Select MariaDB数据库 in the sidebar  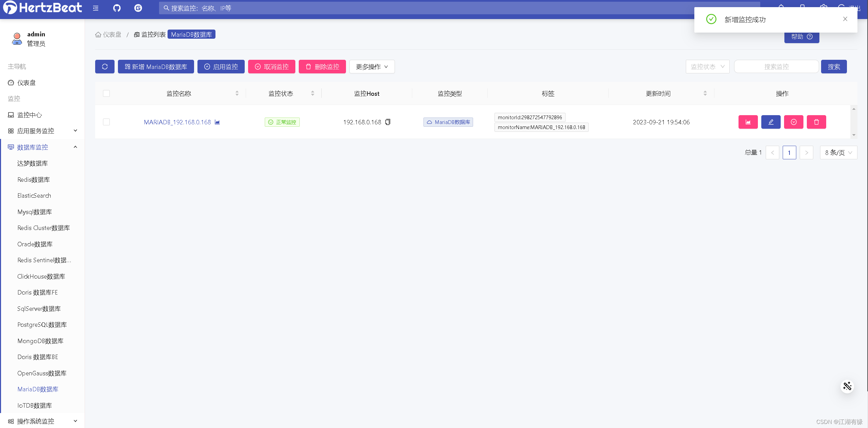point(38,389)
